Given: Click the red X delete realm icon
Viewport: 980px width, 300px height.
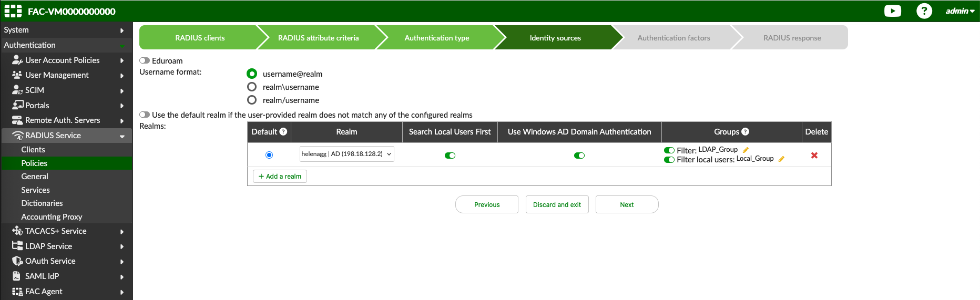Looking at the screenshot, I should click(814, 156).
